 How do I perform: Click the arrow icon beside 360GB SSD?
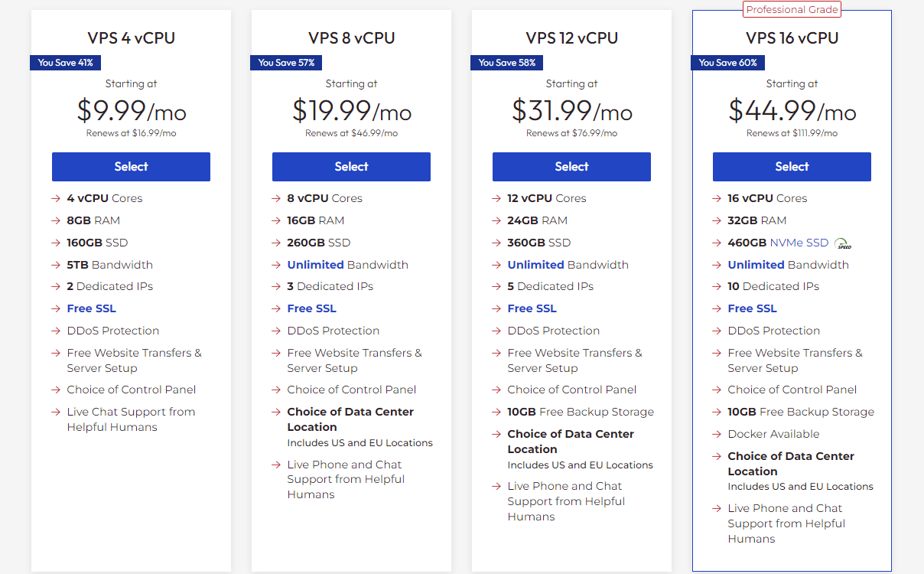pos(496,243)
